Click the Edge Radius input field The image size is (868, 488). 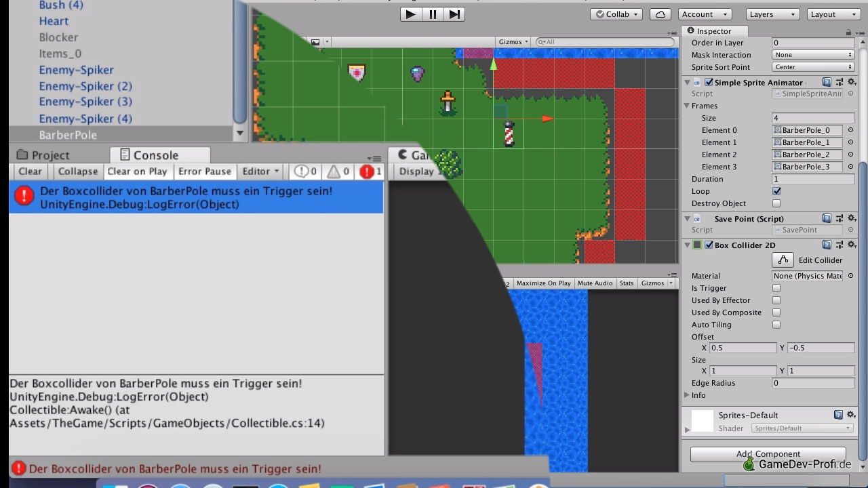tap(813, 383)
